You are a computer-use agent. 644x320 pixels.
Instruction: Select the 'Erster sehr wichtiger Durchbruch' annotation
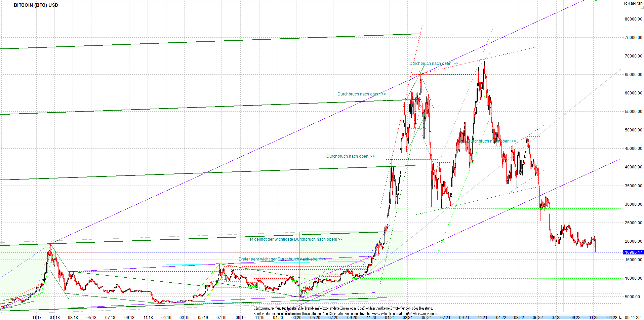tap(281, 259)
